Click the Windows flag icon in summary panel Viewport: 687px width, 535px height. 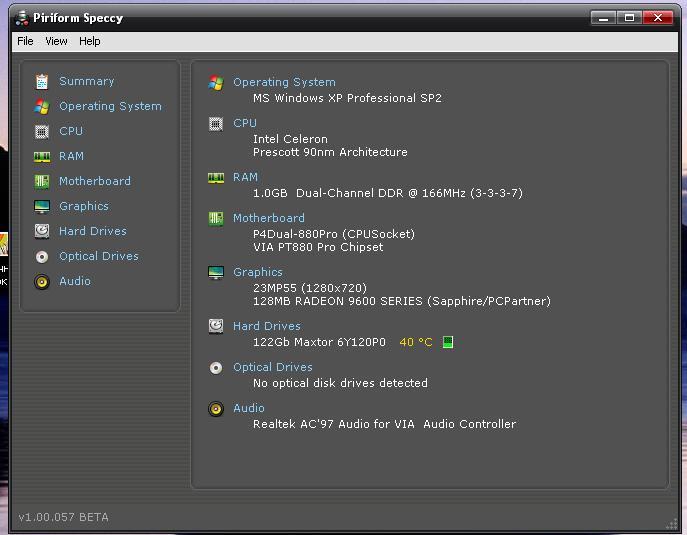point(216,82)
